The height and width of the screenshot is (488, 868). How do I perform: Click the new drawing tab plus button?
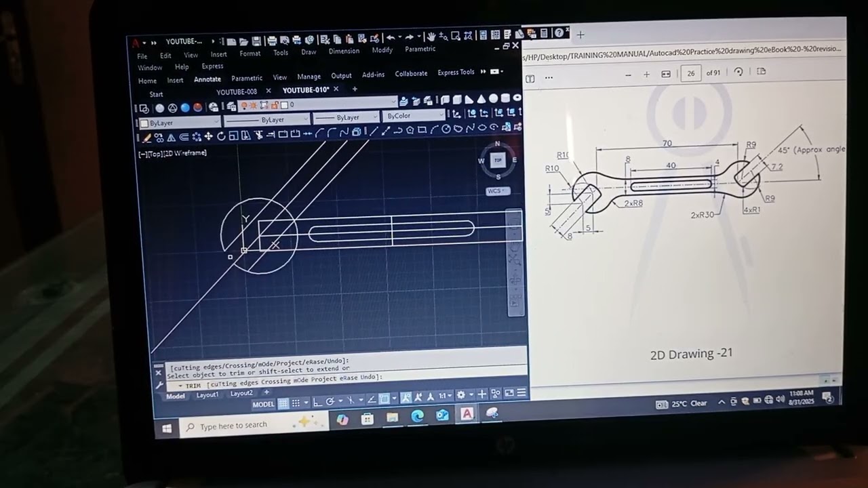355,89
